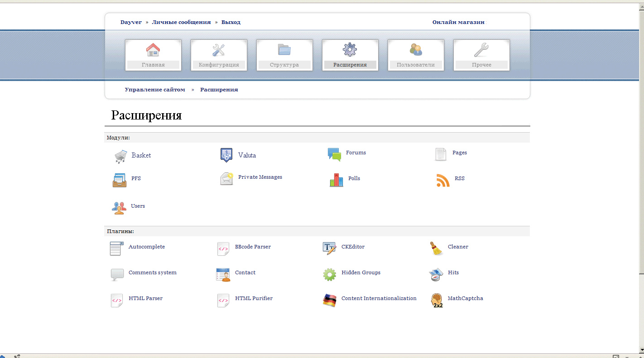Switch to the Главная tab
The height and width of the screenshot is (358, 644).
(x=153, y=55)
